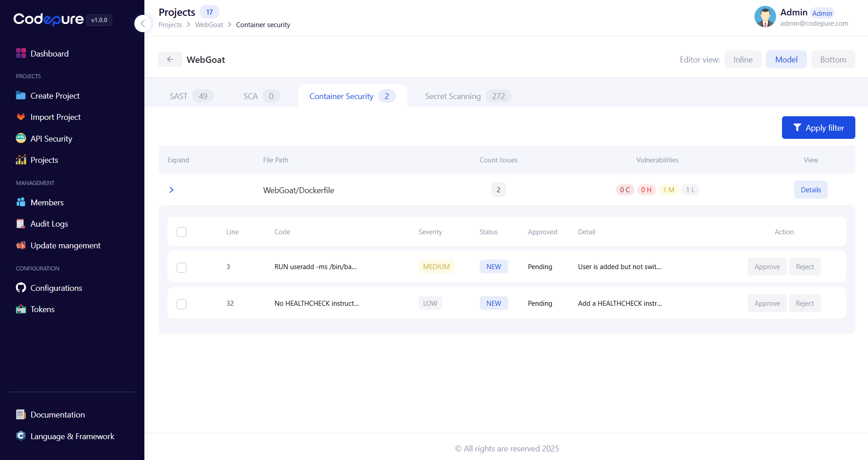The height and width of the screenshot is (460, 868).
Task: Click the Language & Framework icon
Action: [21, 436]
